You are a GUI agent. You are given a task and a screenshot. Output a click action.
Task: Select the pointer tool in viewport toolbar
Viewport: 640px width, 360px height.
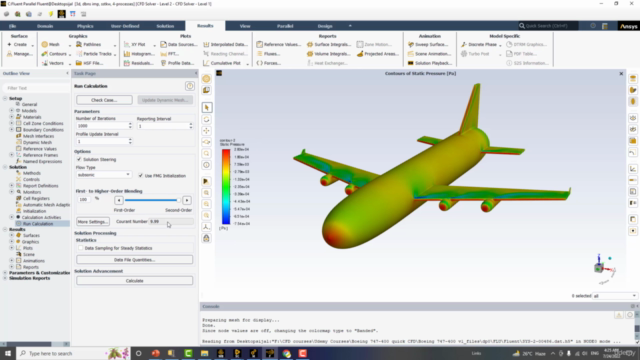[207, 108]
